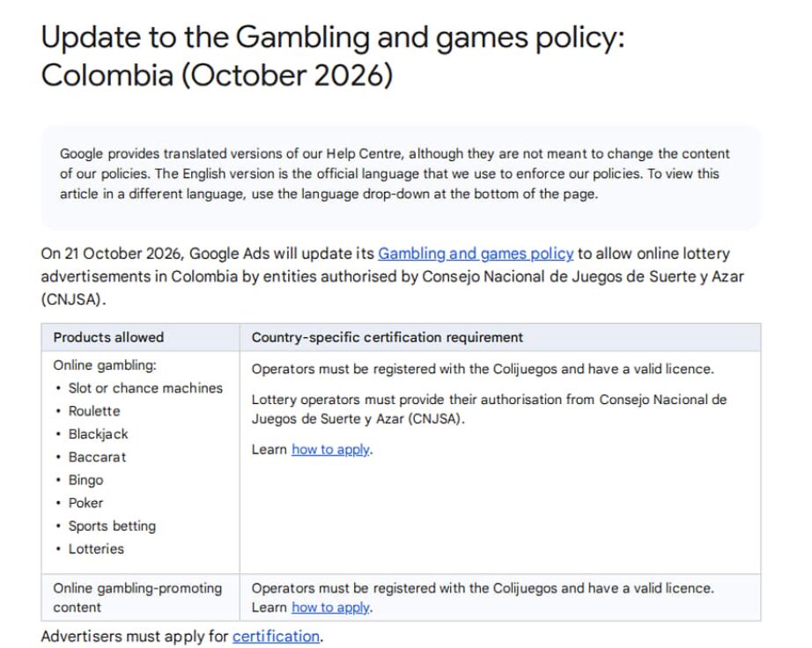Image resolution: width=812 pixels, height=648 pixels.
Task: Click "Country-specific certification requirement" header
Action: (388, 337)
